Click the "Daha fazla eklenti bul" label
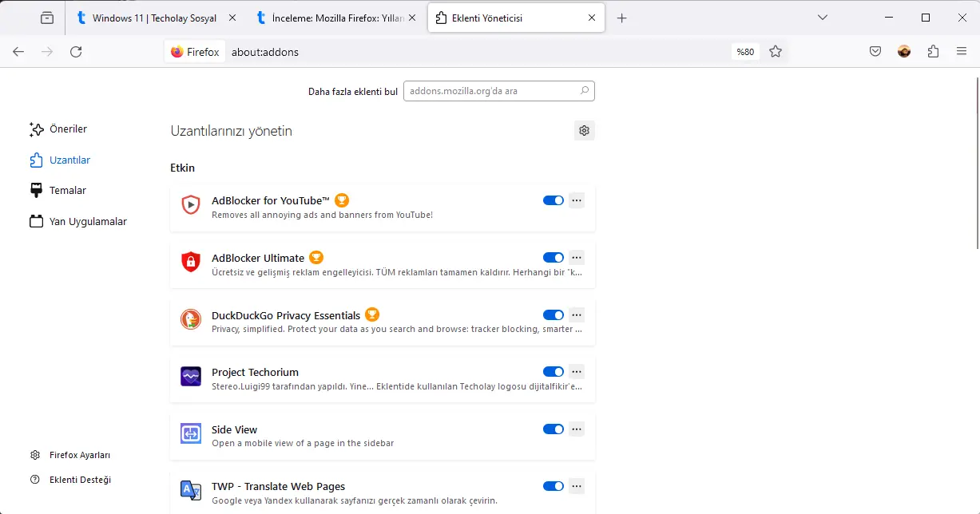 point(353,92)
